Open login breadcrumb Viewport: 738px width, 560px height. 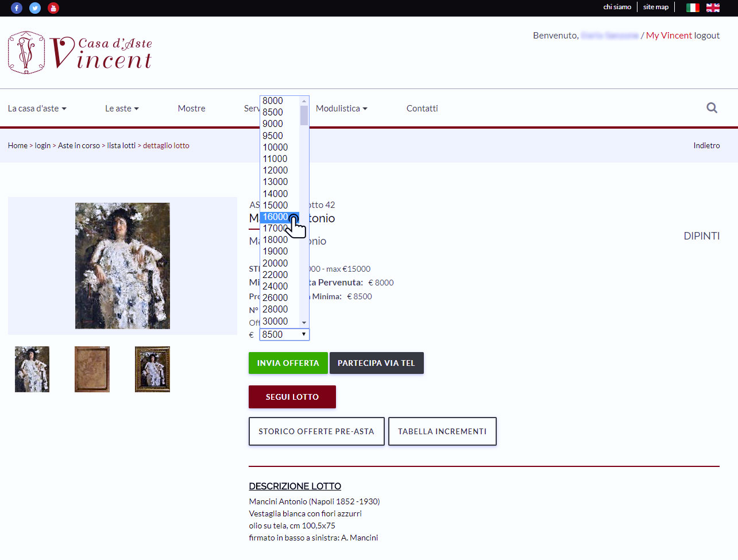pyautogui.click(x=42, y=145)
